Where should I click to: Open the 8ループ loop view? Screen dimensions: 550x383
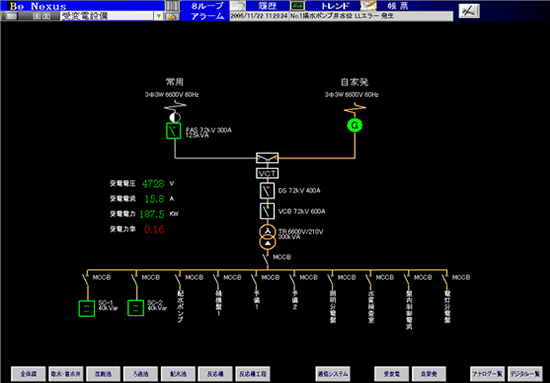207,6
